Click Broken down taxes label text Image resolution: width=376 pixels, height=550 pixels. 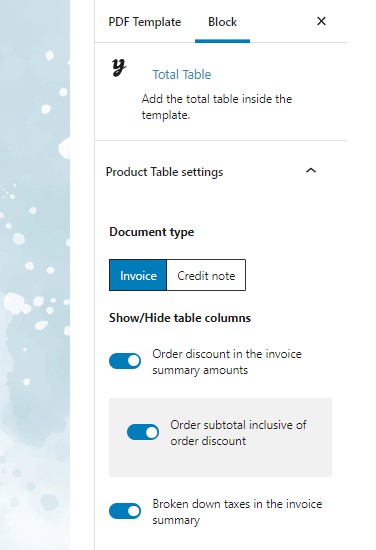237,512
